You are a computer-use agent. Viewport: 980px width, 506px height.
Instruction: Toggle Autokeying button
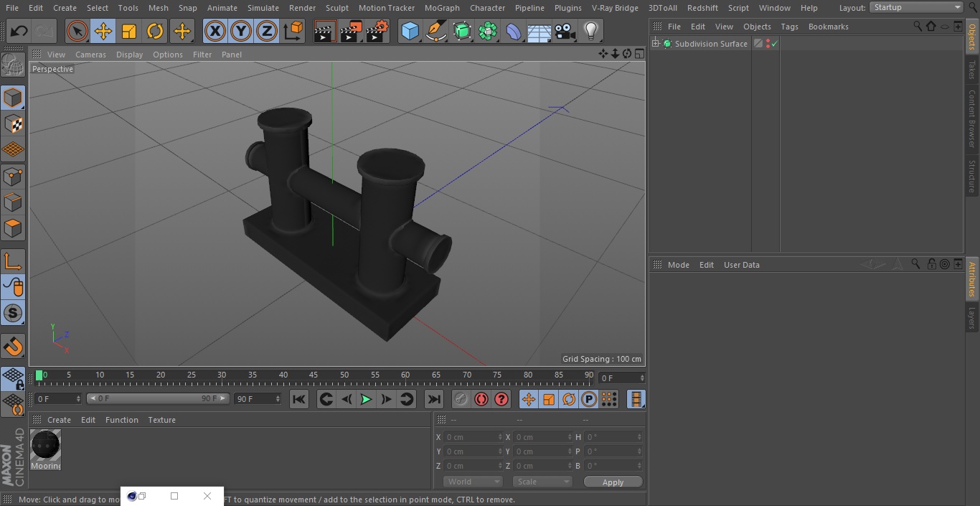coord(481,399)
